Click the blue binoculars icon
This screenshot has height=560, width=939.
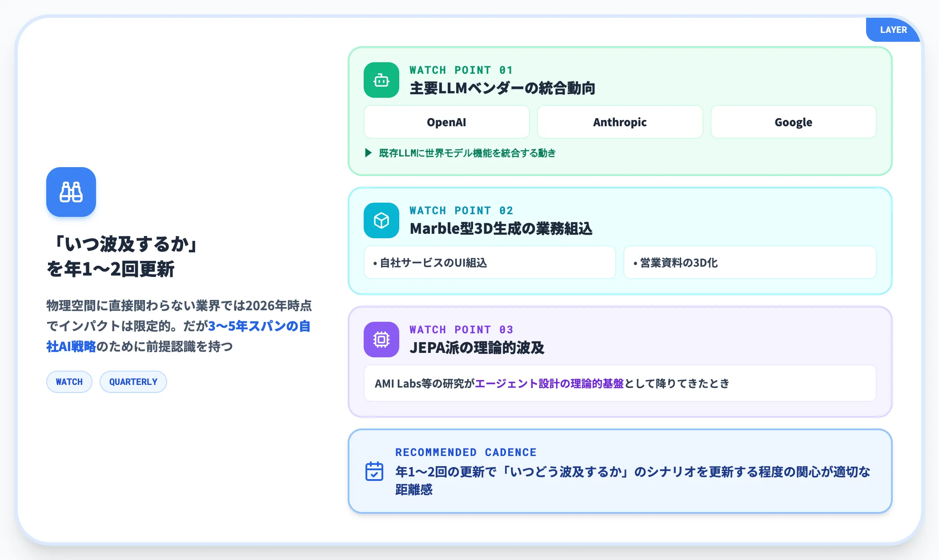click(71, 192)
